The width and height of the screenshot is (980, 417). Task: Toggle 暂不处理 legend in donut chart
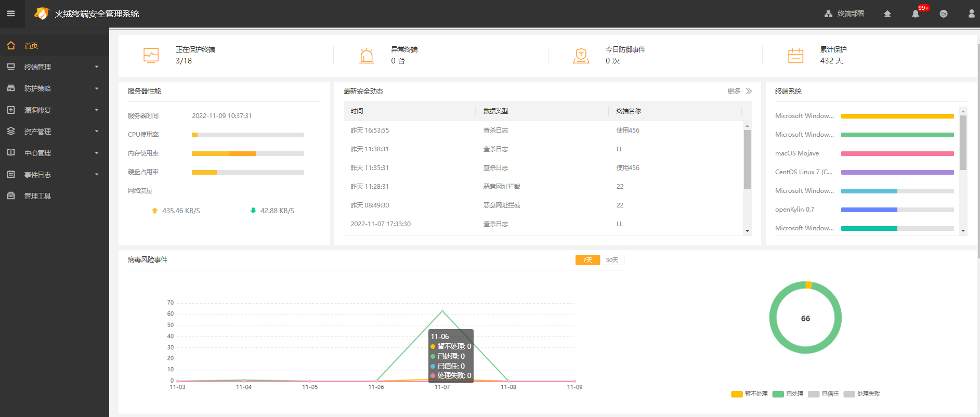[x=749, y=394]
